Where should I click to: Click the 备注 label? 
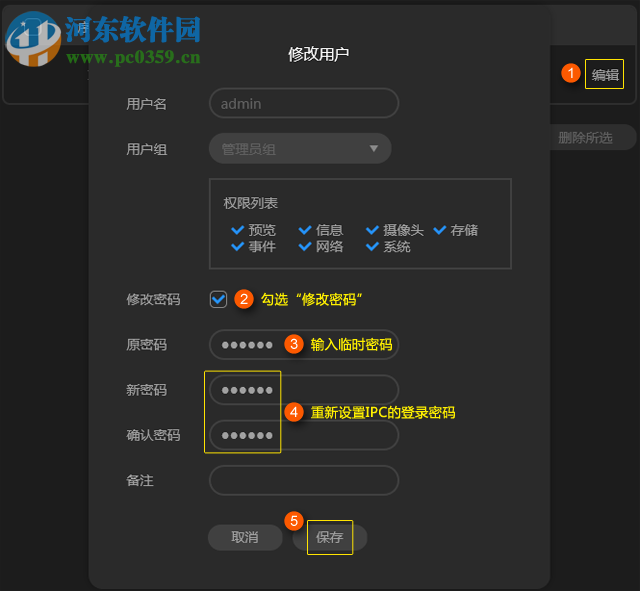(x=140, y=480)
